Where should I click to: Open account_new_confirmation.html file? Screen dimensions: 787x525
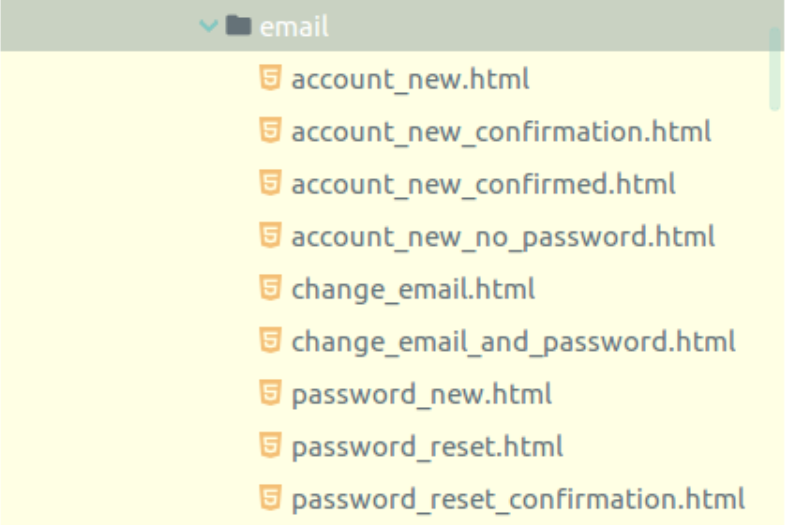pyautogui.click(x=501, y=132)
